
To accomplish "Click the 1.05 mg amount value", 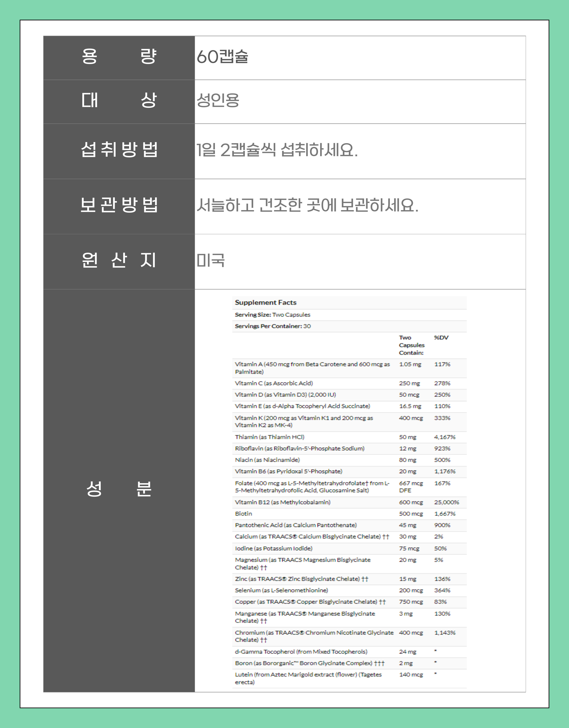I will coord(410,364).
